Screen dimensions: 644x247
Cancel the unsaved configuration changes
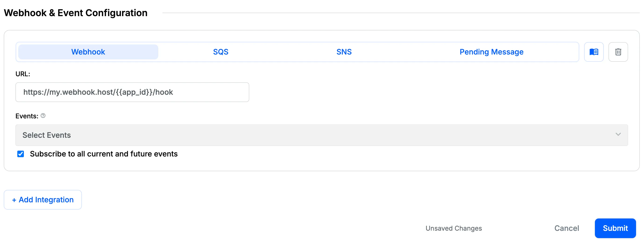pyautogui.click(x=567, y=228)
